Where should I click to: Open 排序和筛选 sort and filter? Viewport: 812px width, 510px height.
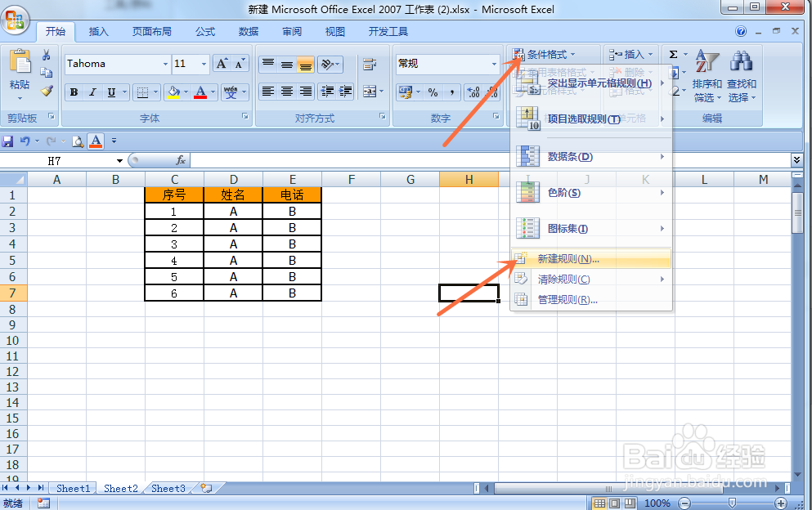tap(707, 75)
